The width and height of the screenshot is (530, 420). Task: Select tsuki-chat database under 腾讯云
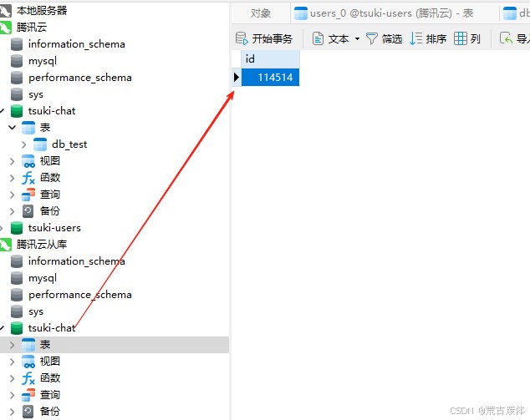(52, 111)
